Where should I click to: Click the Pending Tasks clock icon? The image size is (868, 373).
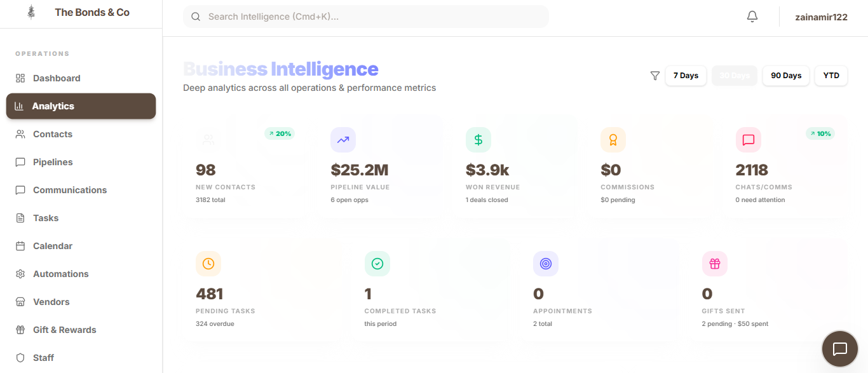point(208,264)
